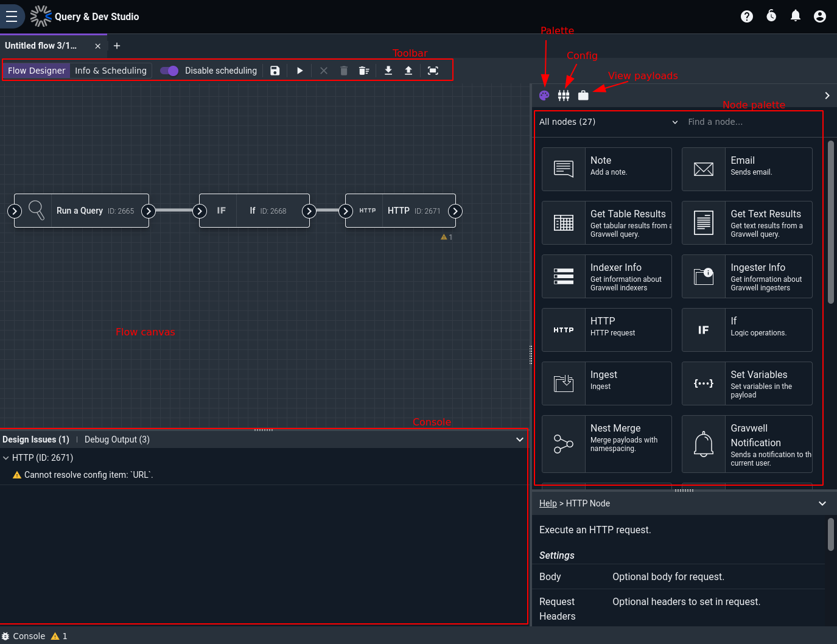This screenshot has width=837, height=644.
Task: Click the Console button in status bar
Action: point(24,636)
